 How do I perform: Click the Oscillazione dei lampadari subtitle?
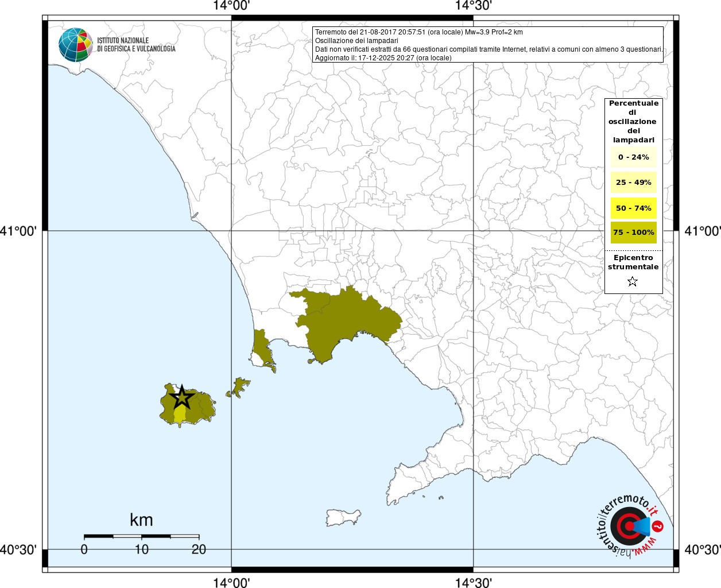tap(356, 41)
